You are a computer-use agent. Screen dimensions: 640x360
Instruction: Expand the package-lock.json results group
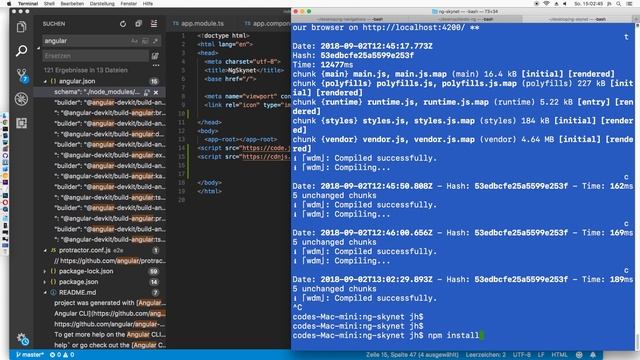pos(45,271)
